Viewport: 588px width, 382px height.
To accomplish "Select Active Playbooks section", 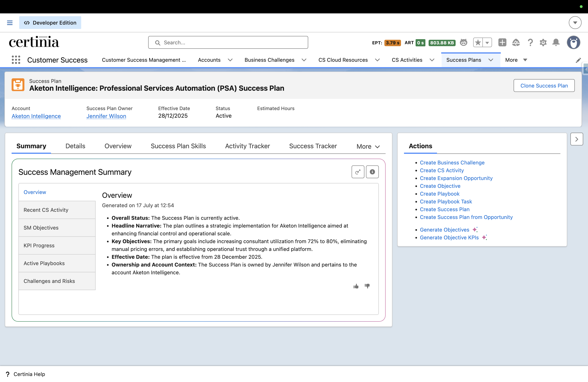I will pos(57,263).
